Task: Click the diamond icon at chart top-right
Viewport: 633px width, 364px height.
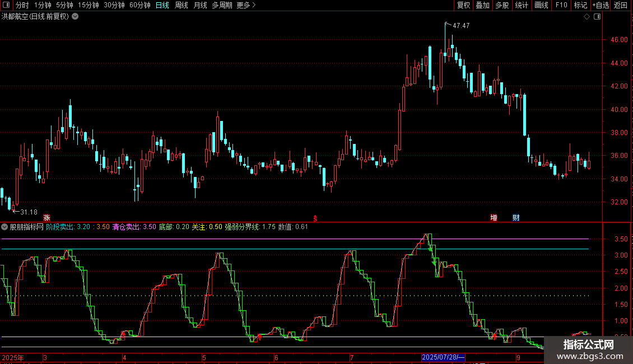Action: pos(587,17)
